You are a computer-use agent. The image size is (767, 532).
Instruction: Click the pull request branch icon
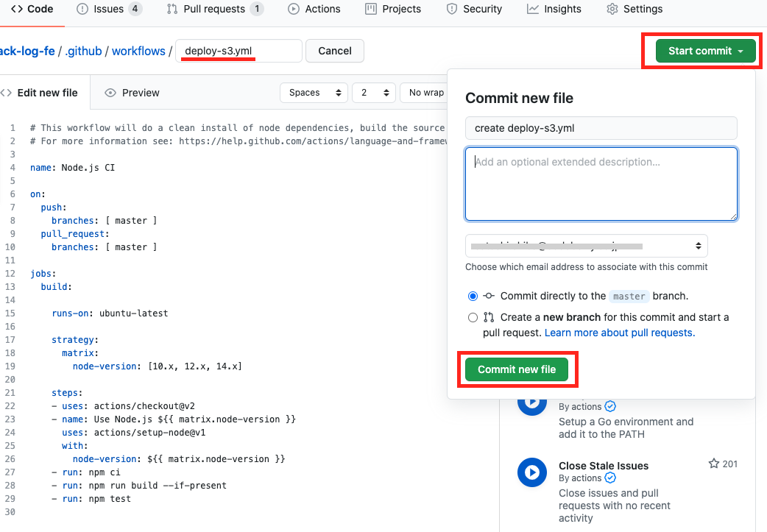(172, 9)
